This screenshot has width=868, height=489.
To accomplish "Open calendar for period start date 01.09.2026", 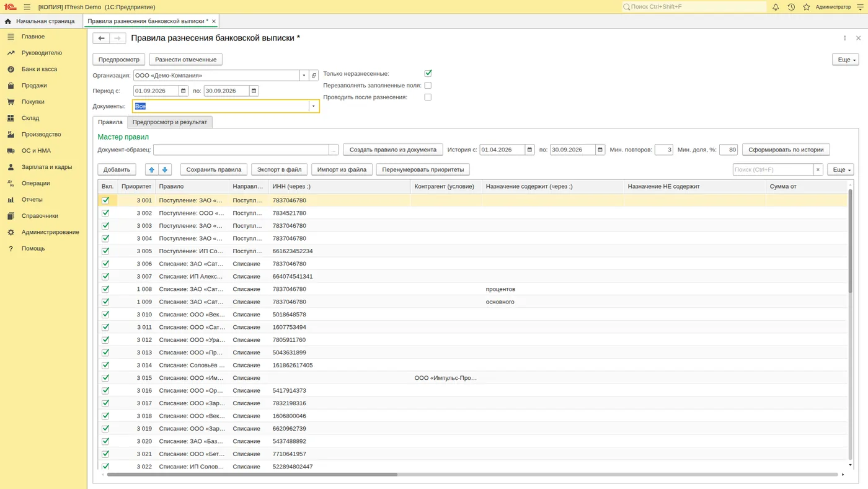I will tap(184, 91).
